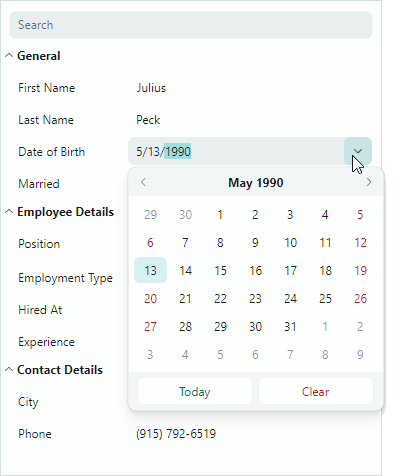
Task: Toggle the Date of Birth dropdown arrow
Action: 358,151
